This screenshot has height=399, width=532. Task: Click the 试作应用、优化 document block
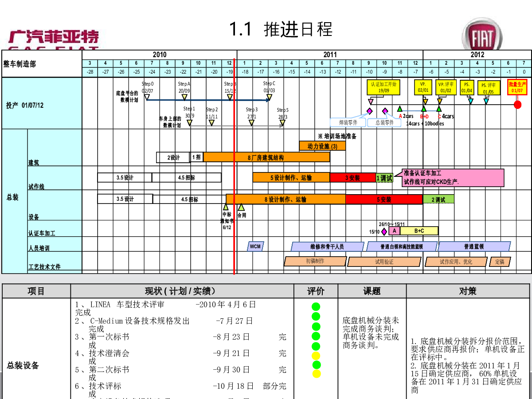pyautogui.click(x=456, y=262)
